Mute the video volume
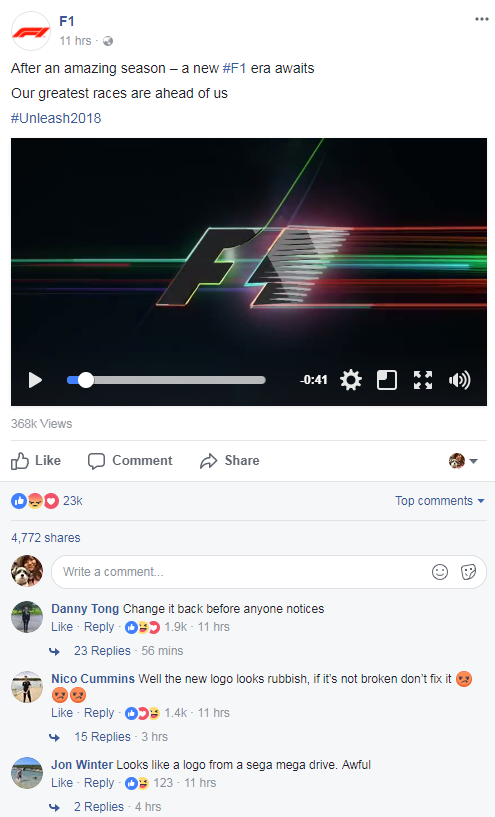The width and height of the screenshot is (495, 817). (459, 380)
